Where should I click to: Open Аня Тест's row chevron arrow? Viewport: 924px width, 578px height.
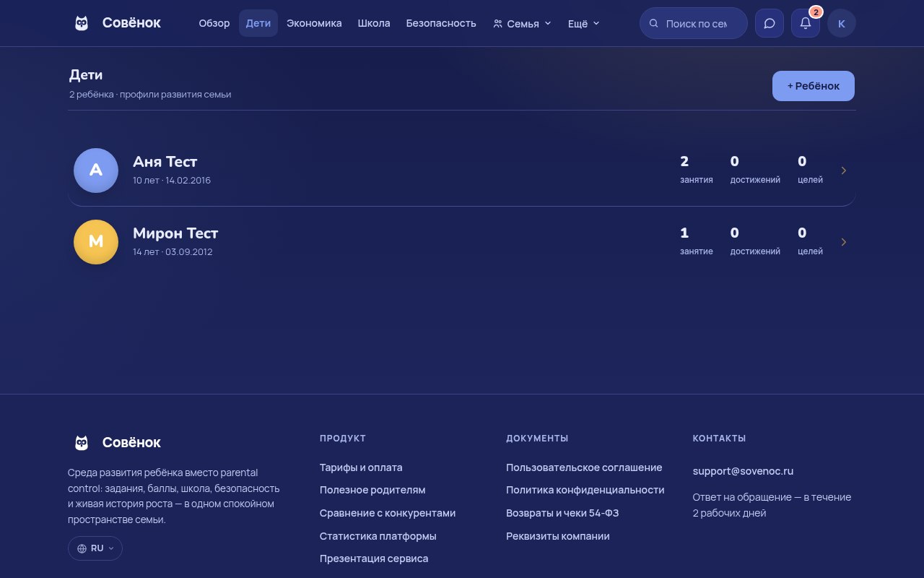coord(844,171)
